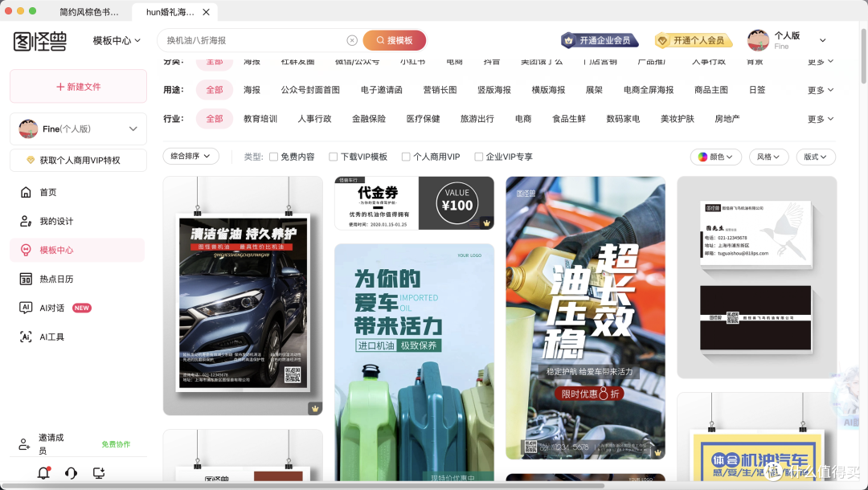The width and height of the screenshot is (868, 490).
Task: Open 超长效油压稳 poster template
Action: point(586,318)
